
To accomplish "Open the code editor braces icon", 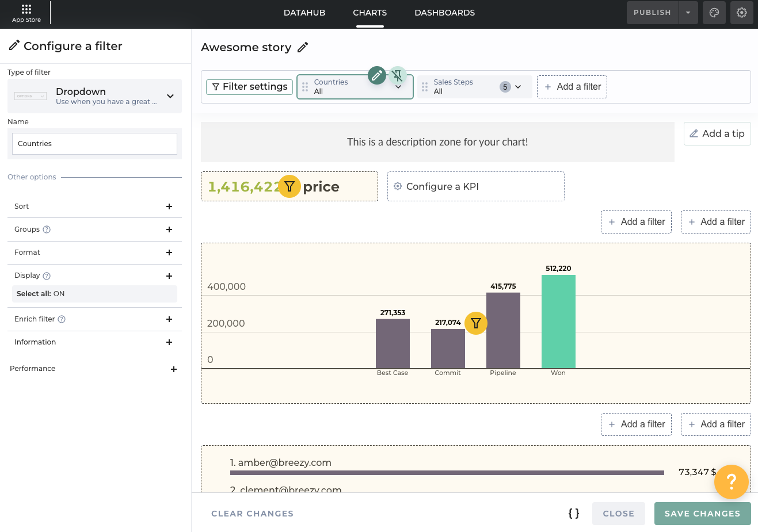I will coord(573,514).
